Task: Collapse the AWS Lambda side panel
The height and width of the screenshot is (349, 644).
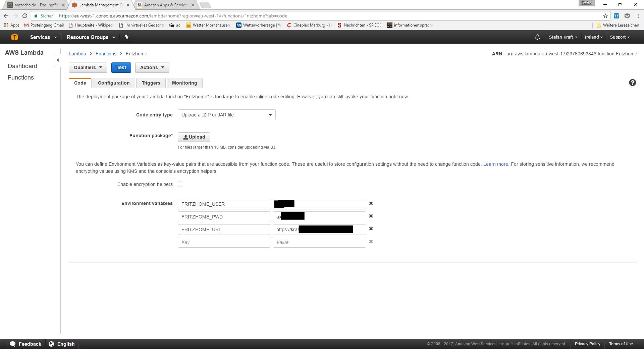Action: pyautogui.click(x=58, y=60)
